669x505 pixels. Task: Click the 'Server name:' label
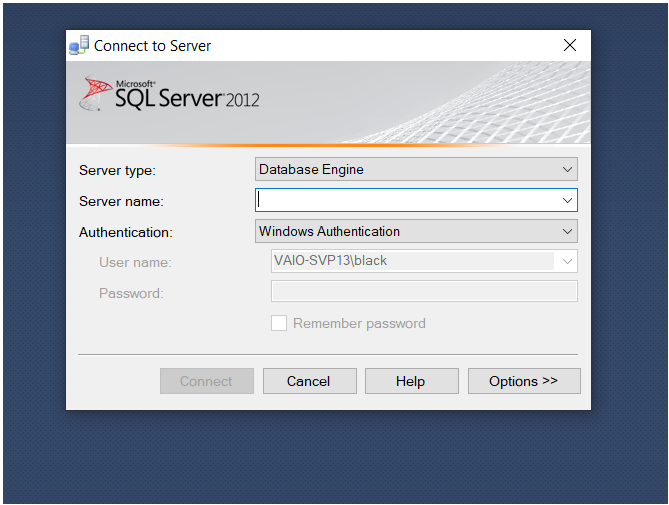(x=121, y=201)
